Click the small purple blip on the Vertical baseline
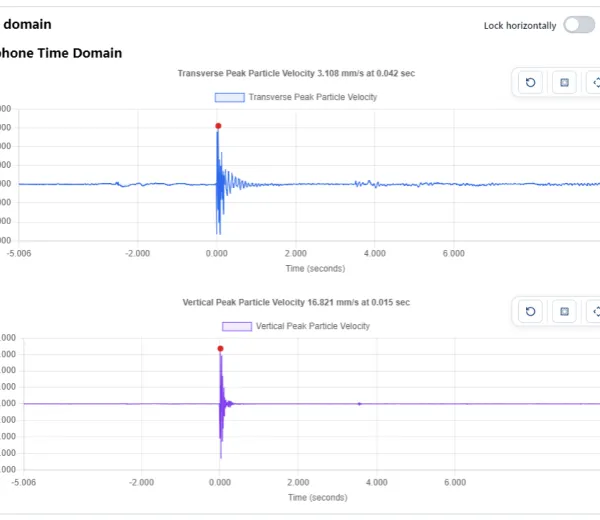This screenshot has height=520, width=600. [x=359, y=404]
